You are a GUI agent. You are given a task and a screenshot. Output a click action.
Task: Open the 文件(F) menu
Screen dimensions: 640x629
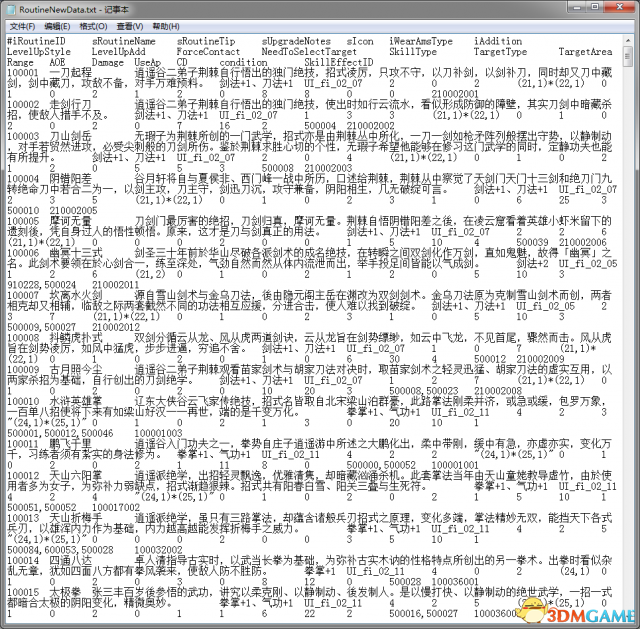[x=22, y=27]
